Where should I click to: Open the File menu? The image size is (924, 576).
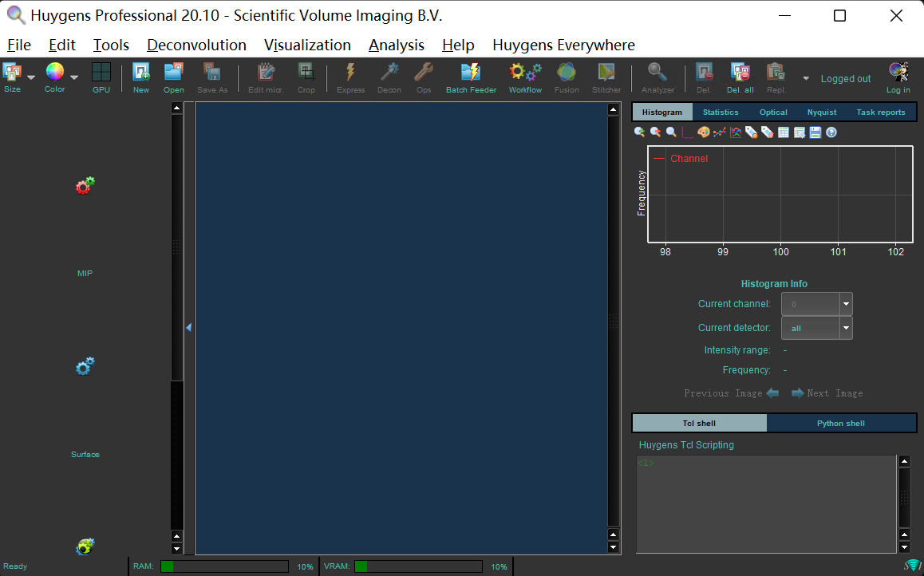[19, 45]
